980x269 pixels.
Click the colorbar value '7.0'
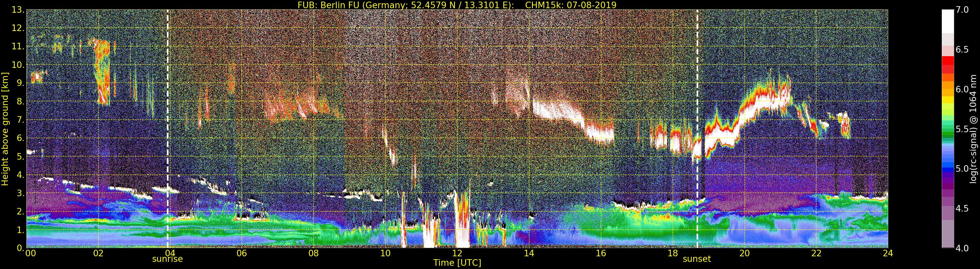(x=962, y=10)
